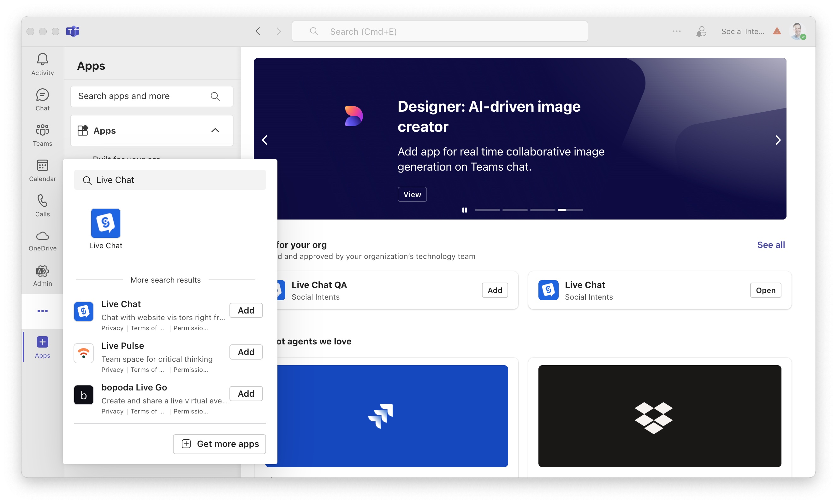Select the Apps plus icon in sidebar

(43, 342)
